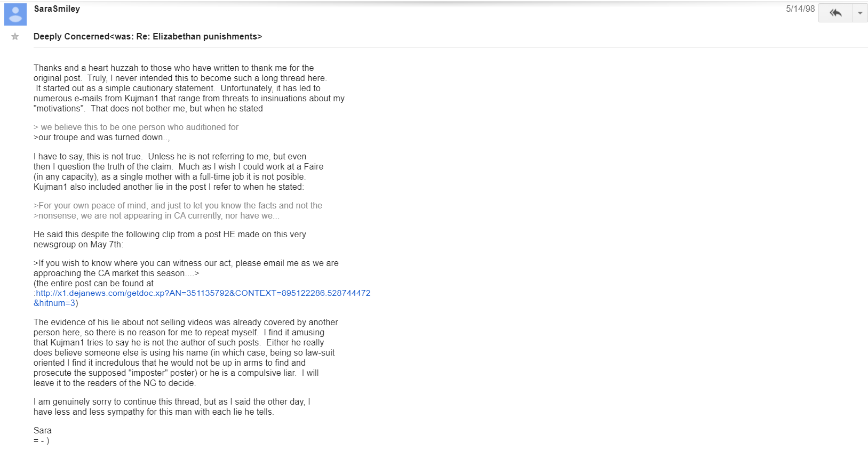Open the more options dropdown beside reply
Image resolution: width=868 pixels, height=451 pixels.
point(860,13)
